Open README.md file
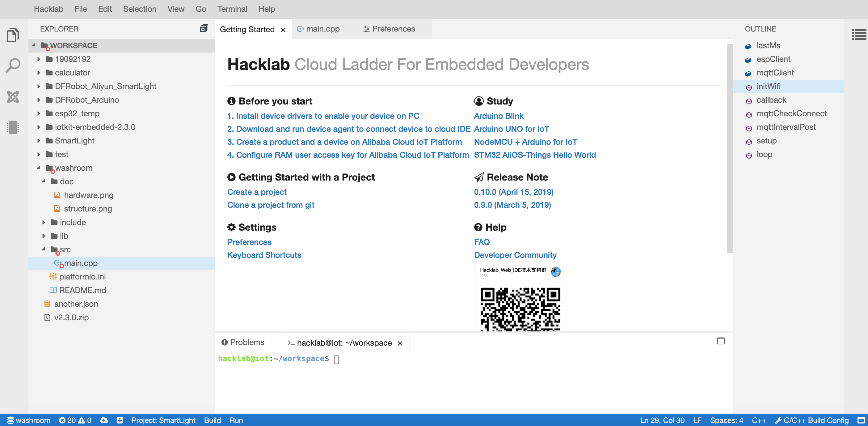 coord(122,290)
